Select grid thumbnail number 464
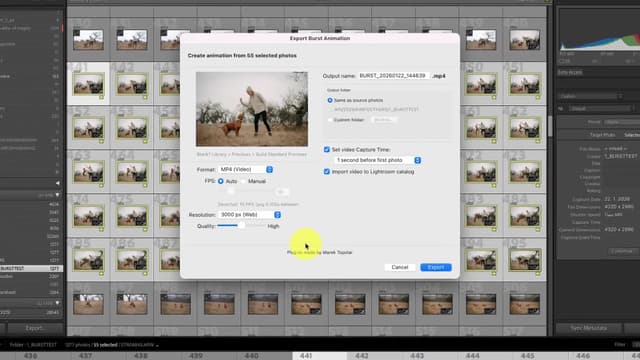 [132, 171]
